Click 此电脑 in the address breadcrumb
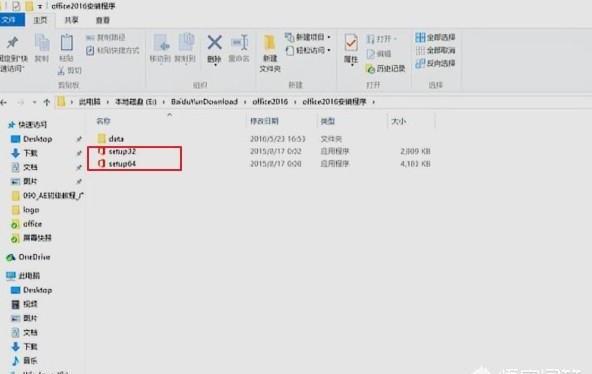Image resolution: width=592 pixels, height=374 pixels. [89, 102]
